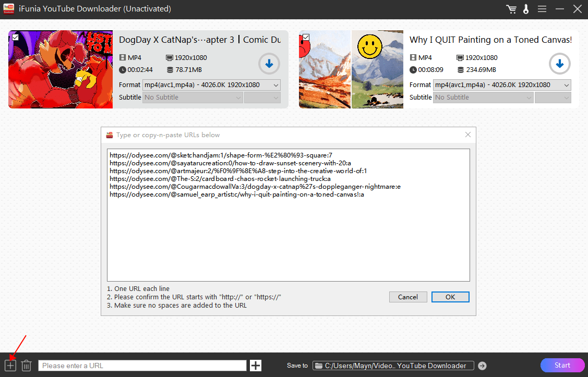
Task: Expand Format dropdown for DogDay video
Action: tap(211, 85)
